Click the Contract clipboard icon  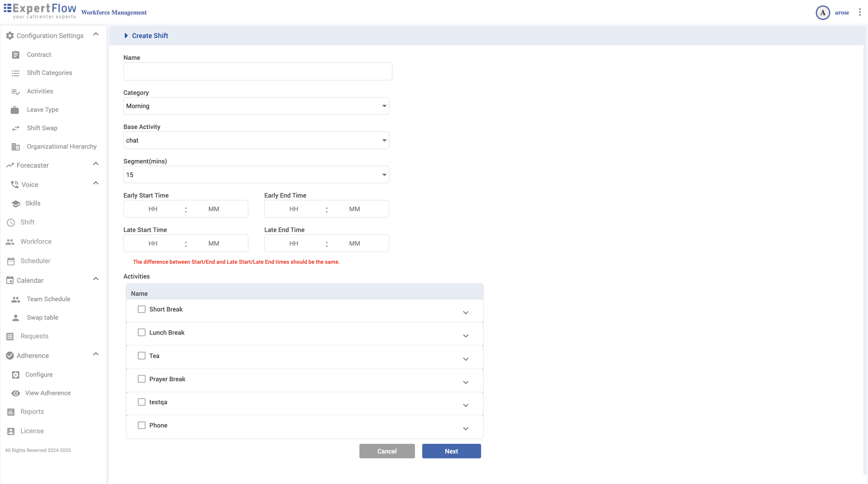pos(15,55)
